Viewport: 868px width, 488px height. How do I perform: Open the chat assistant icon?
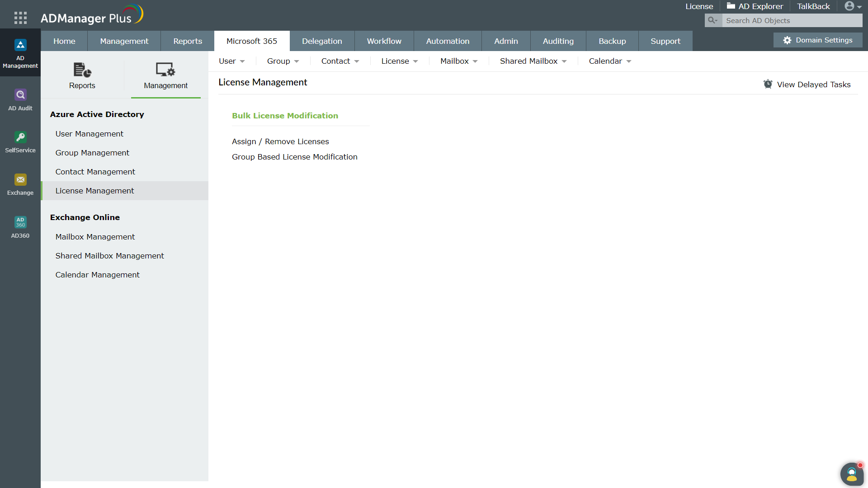[x=852, y=474]
